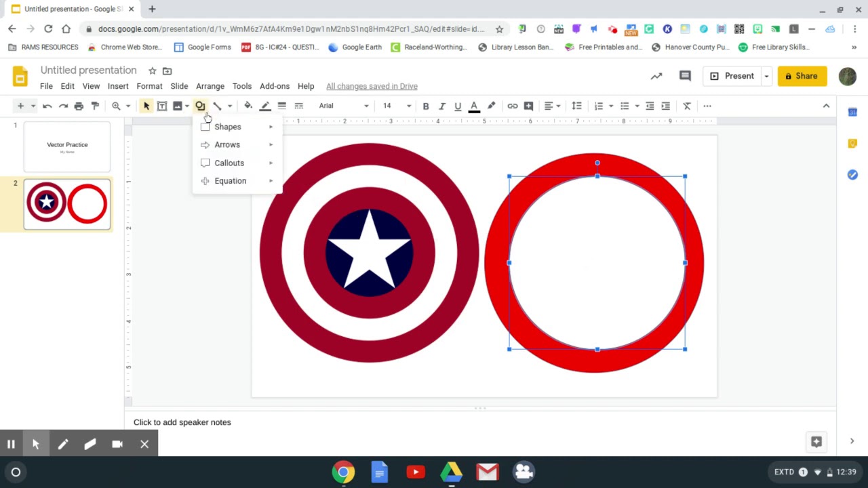Open the fill color bucket
Viewport: 868px width, 488px height.
tap(248, 106)
